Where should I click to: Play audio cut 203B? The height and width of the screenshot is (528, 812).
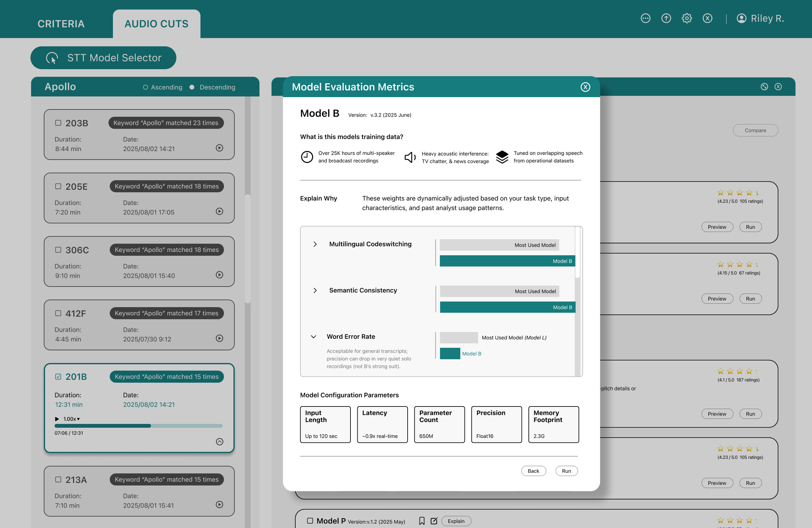(x=219, y=148)
